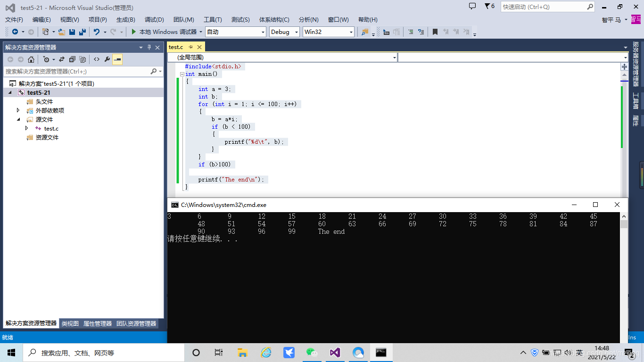Collapse the test5-21 project node arrow
Viewport: 644px width, 362px height.
pos(10,92)
